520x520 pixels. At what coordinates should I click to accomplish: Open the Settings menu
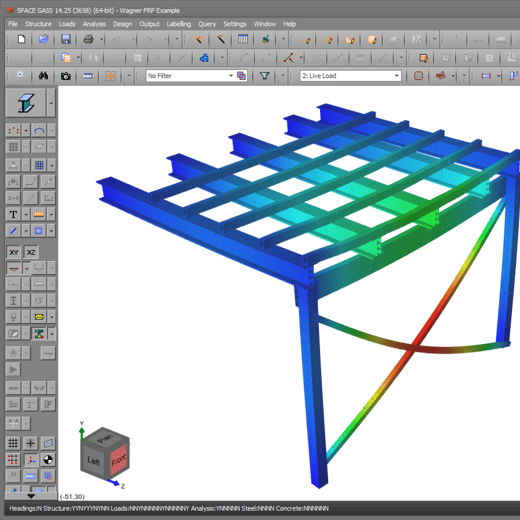tap(235, 24)
